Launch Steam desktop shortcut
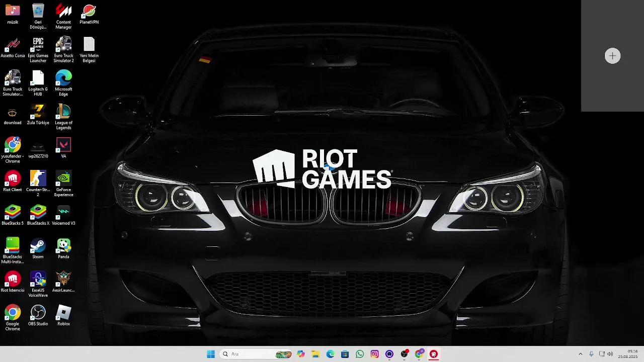Image resolution: width=644 pixels, height=362 pixels. tap(38, 249)
